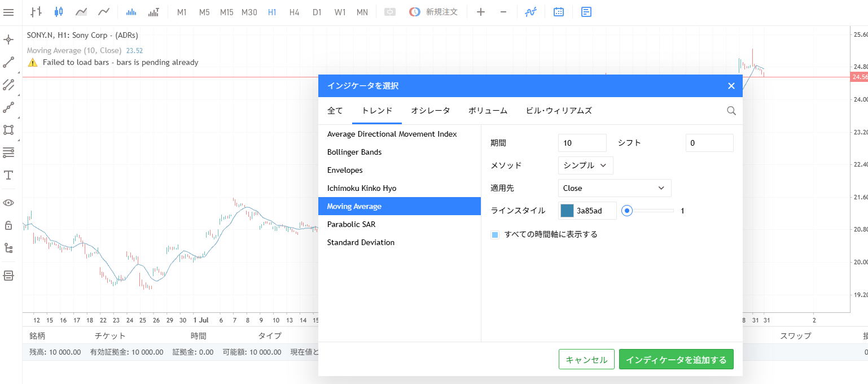Click the 期間 period input field
This screenshot has height=384, width=868.
coord(582,143)
